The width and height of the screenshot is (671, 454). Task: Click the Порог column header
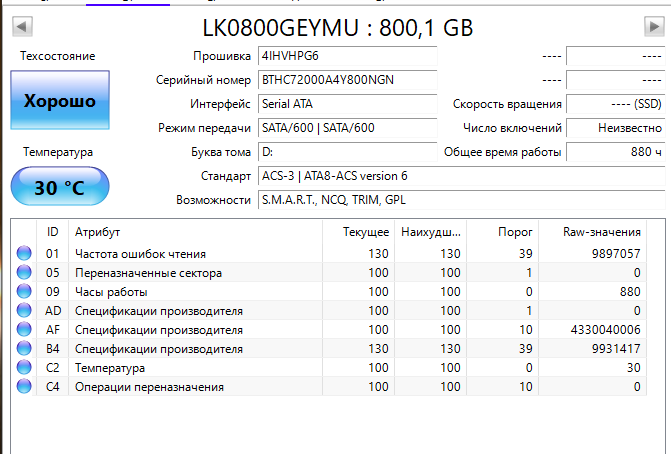(x=515, y=231)
